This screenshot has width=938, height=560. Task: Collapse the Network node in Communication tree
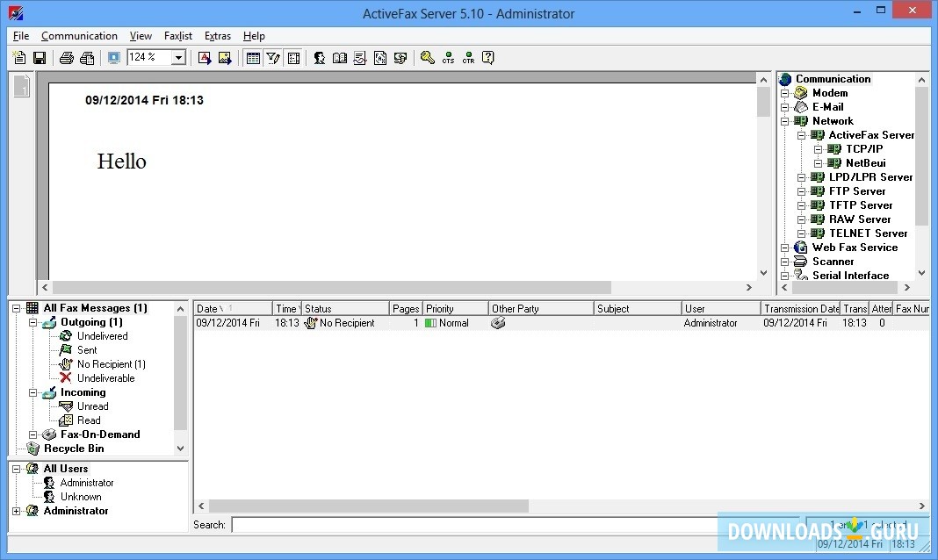point(785,121)
